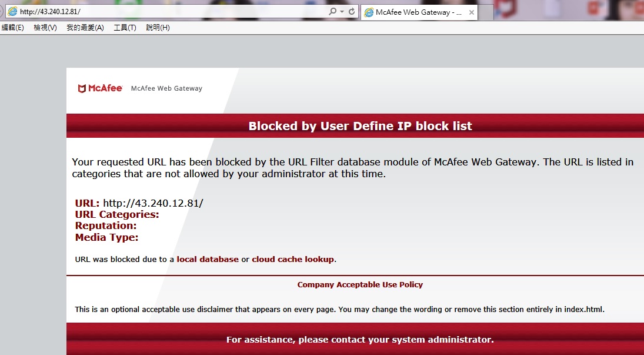Open the 工具(T) menu
This screenshot has width=644, height=355.
[x=125, y=28]
